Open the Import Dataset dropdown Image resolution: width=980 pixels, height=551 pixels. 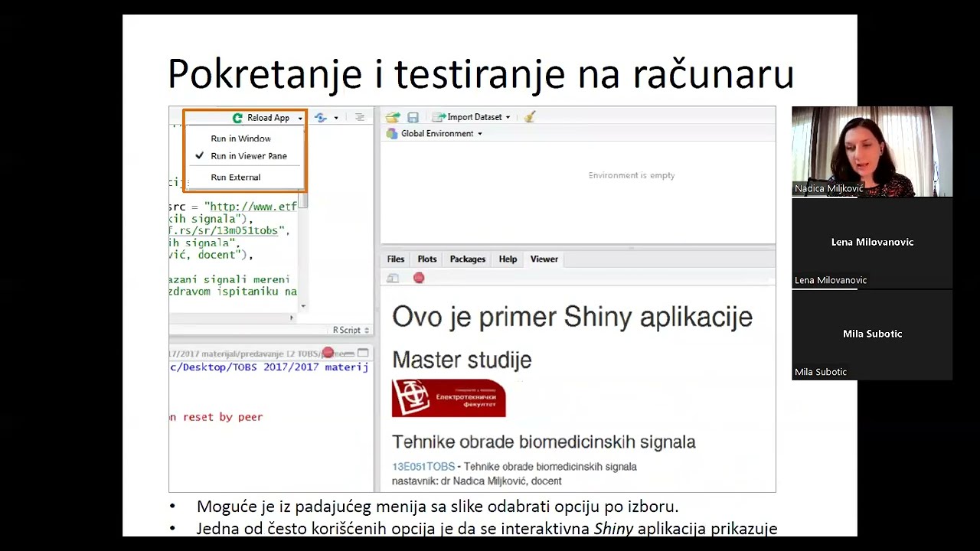click(x=472, y=117)
